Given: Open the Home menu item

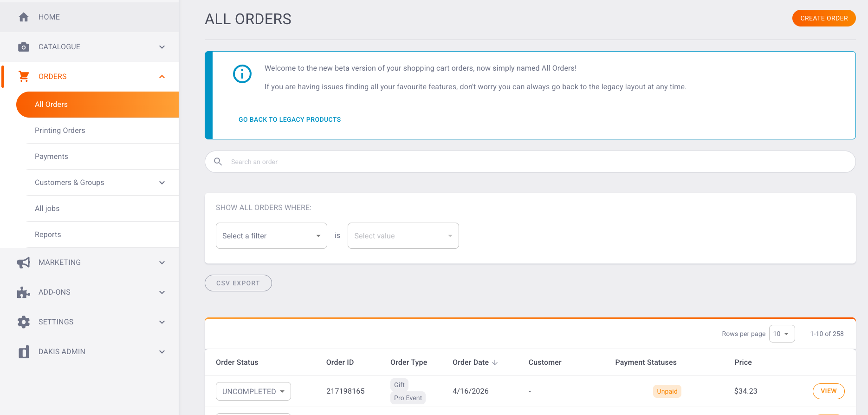Looking at the screenshot, I should (89, 17).
